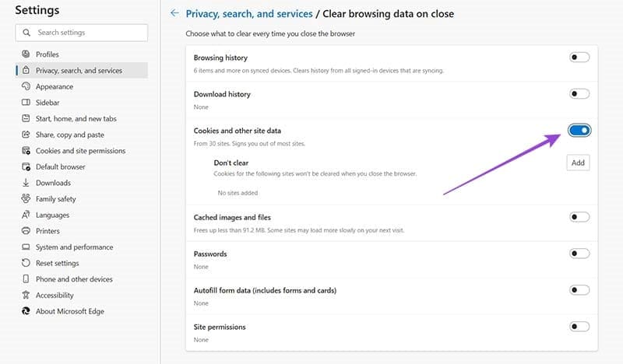The width and height of the screenshot is (623, 364).
Task: Enable Autofill form data toggle
Action: click(579, 290)
